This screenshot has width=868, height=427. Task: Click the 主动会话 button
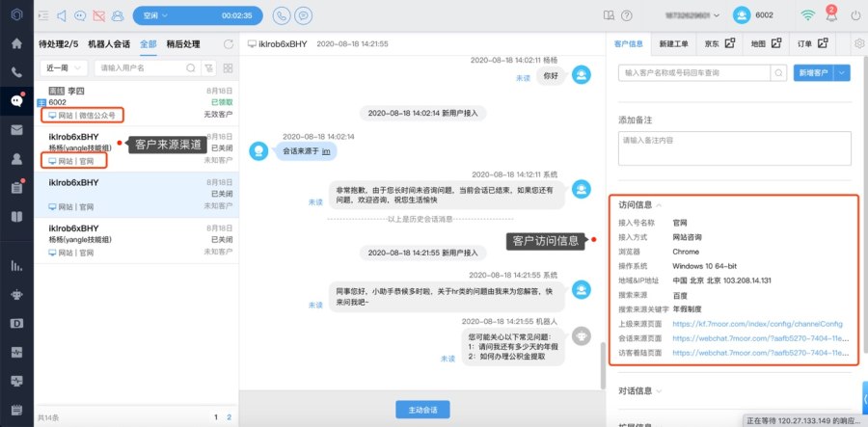pos(422,410)
